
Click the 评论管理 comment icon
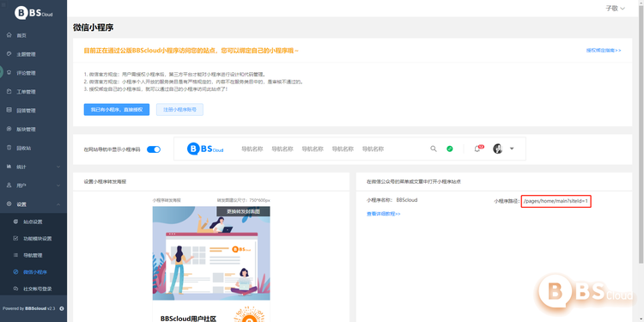coord(9,72)
